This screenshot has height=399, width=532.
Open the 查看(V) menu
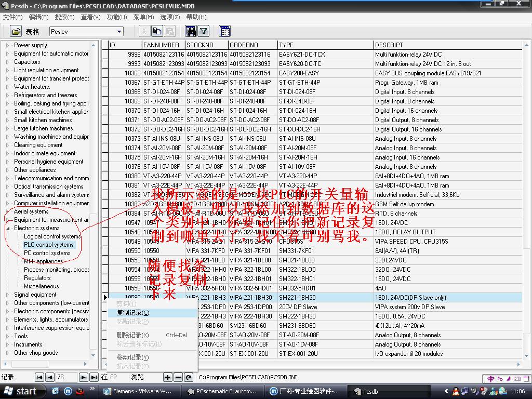pos(90,17)
